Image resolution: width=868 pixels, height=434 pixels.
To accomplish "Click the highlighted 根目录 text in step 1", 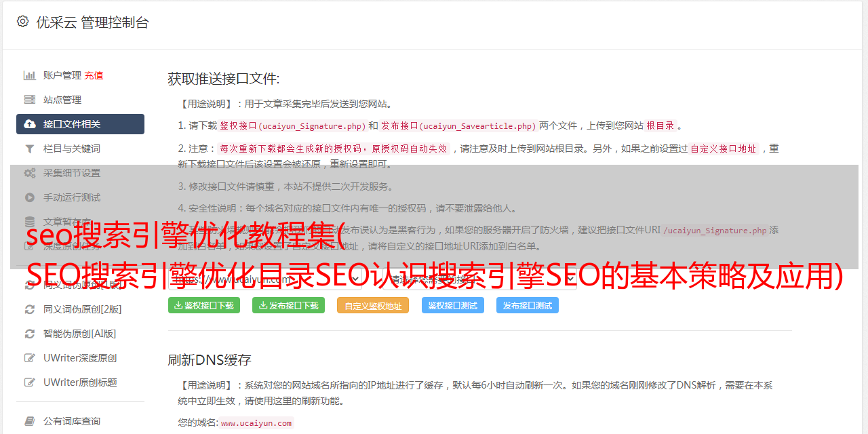I will coord(660,125).
